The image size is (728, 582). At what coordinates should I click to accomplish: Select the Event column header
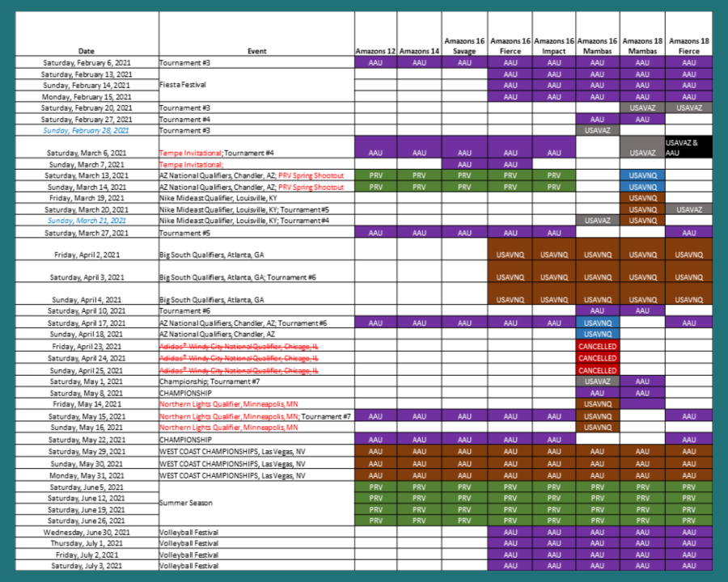(x=256, y=51)
